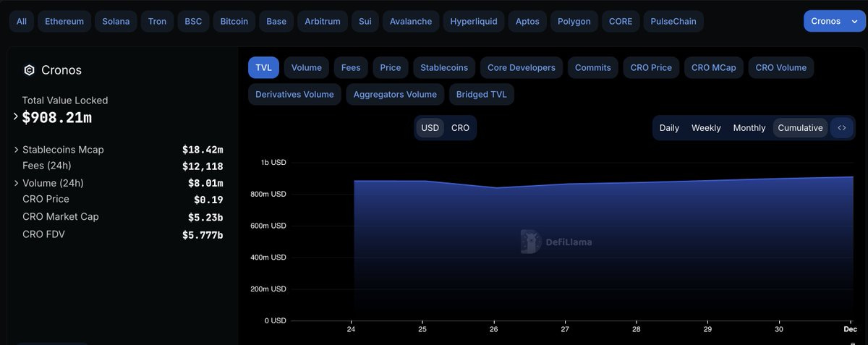Viewport: 868px width, 345px height.
Task: Click the $12,118 fees value
Action: tap(203, 166)
